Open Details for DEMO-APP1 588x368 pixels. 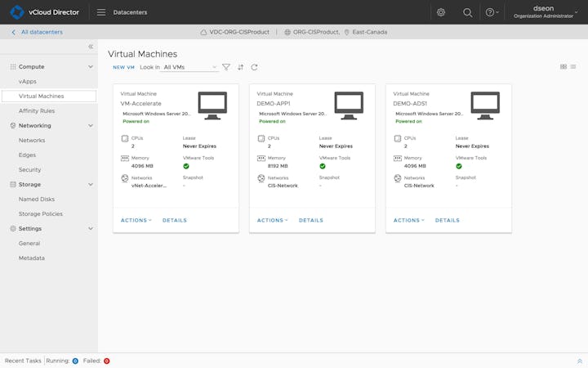pyautogui.click(x=311, y=220)
